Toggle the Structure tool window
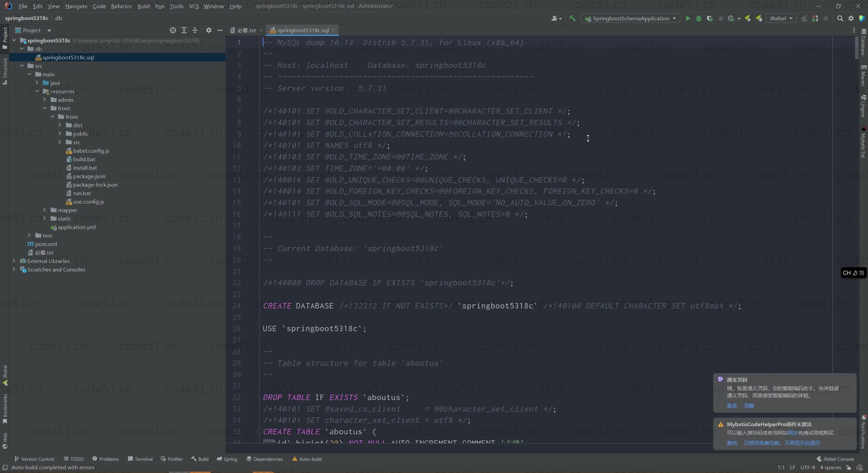Screen dimensions: 868x473 (5, 71)
